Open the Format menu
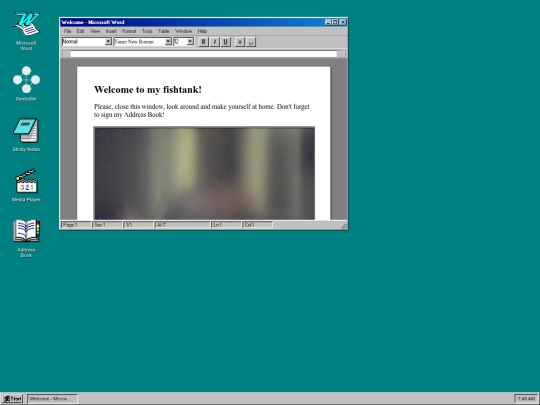This screenshot has width=540, height=405. [x=129, y=31]
